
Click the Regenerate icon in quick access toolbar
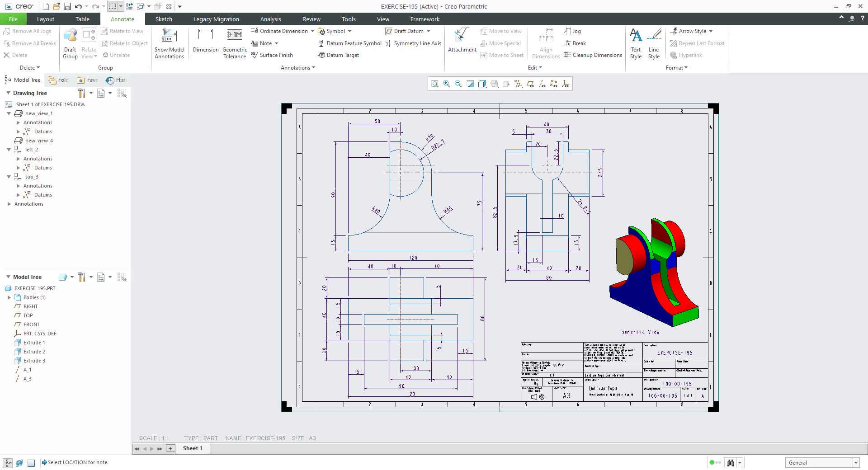pyautogui.click(x=130, y=6)
